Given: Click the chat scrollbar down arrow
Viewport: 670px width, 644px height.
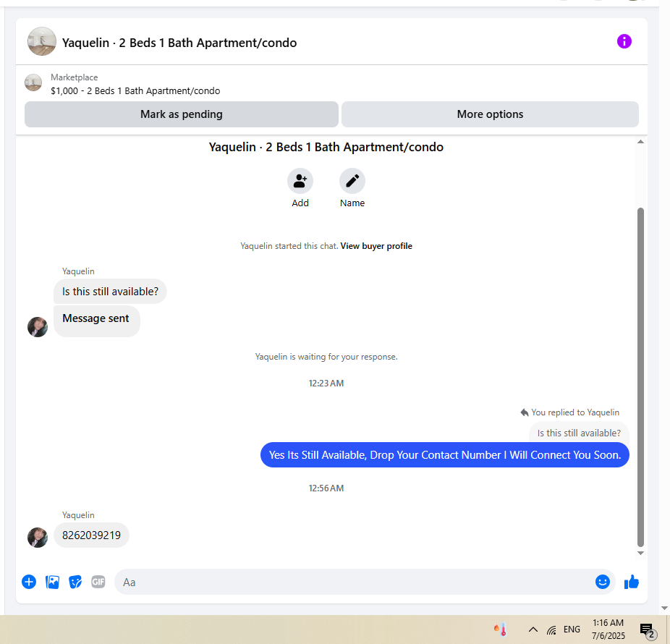Looking at the screenshot, I should (640, 553).
